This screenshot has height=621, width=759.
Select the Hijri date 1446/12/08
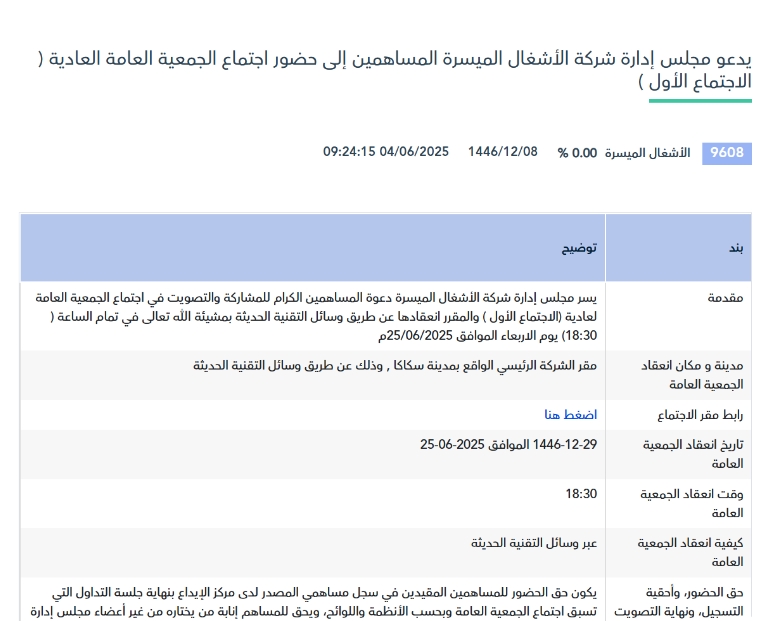(x=502, y=152)
